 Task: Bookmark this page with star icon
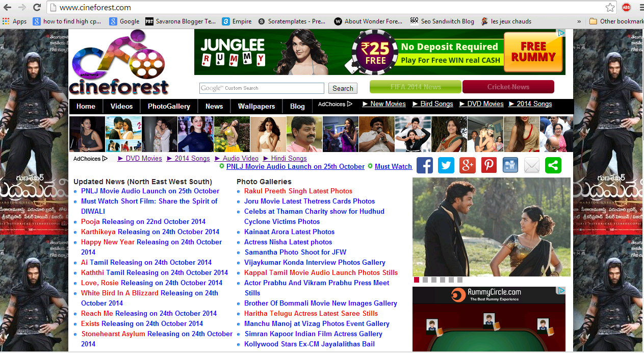[610, 8]
